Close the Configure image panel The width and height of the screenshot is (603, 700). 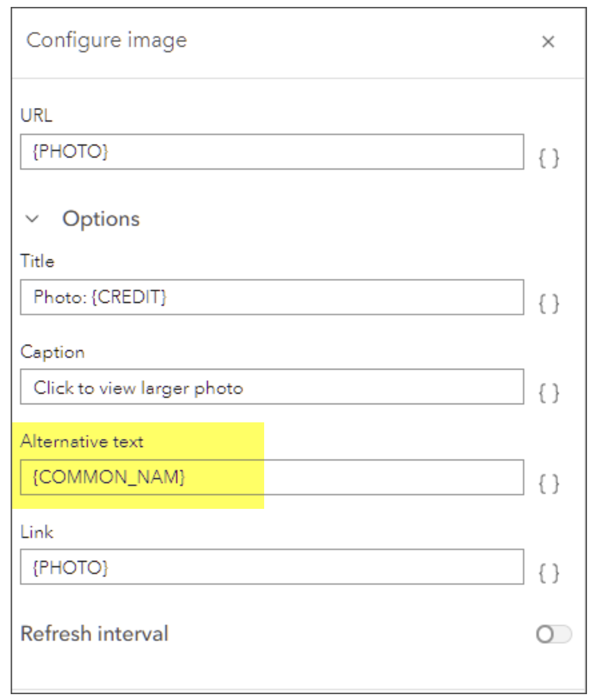click(x=548, y=42)
